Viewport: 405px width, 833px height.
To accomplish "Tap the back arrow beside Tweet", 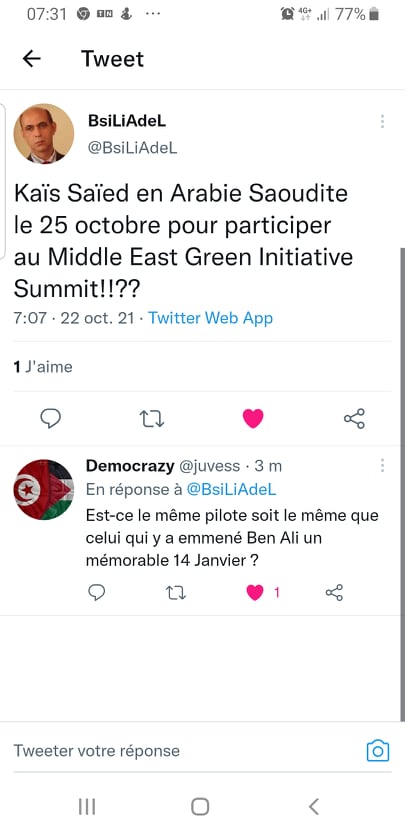I will [31, 58].
